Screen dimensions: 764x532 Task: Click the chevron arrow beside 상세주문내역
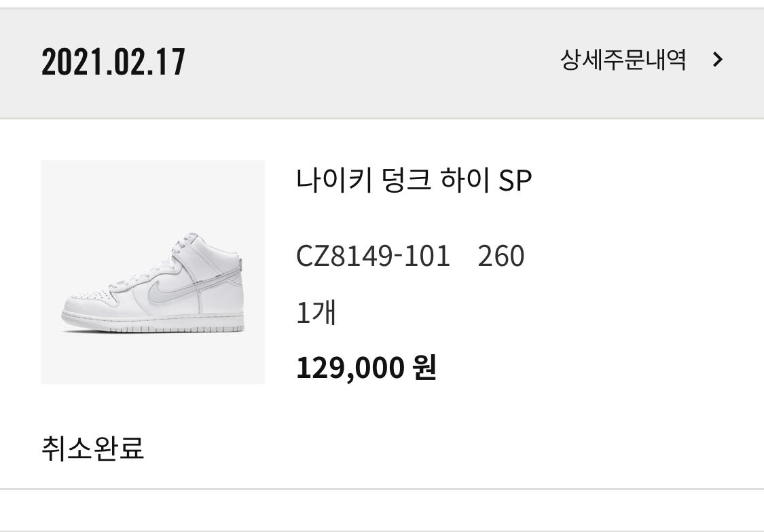point(718,60)
